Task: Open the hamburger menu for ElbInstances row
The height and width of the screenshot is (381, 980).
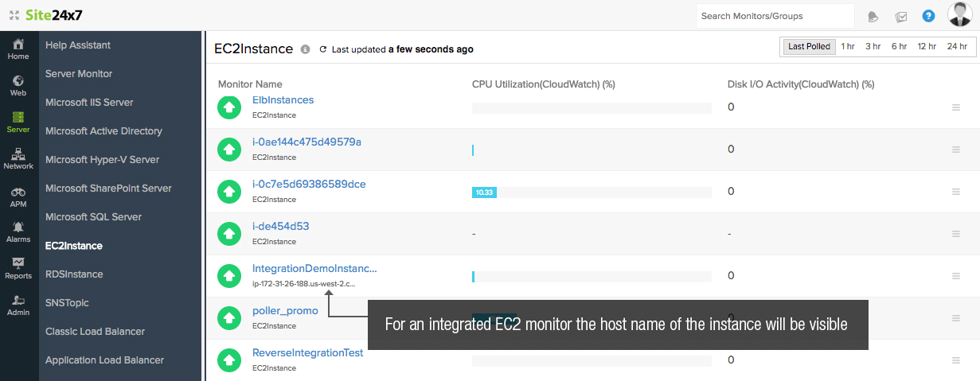Action: (x=956, y=107)
